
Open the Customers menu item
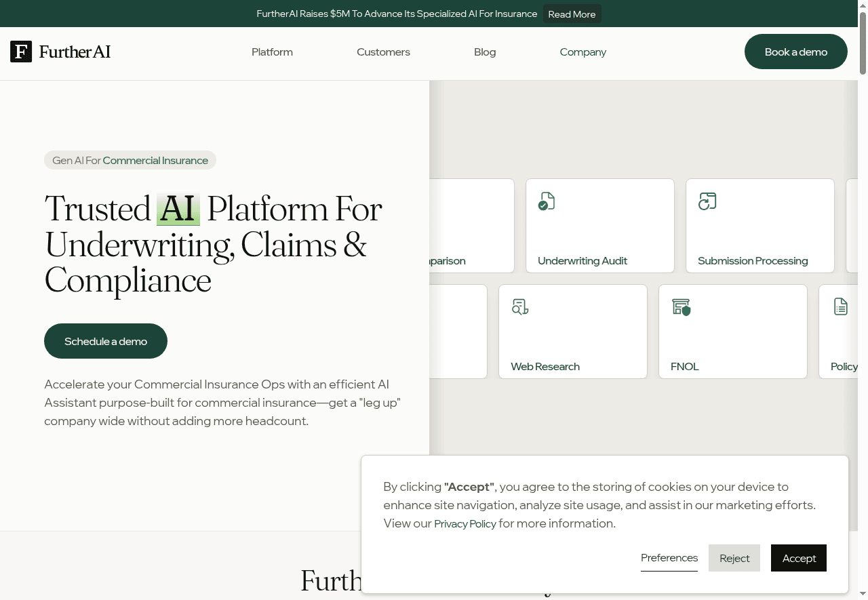(x=383, y=52)
